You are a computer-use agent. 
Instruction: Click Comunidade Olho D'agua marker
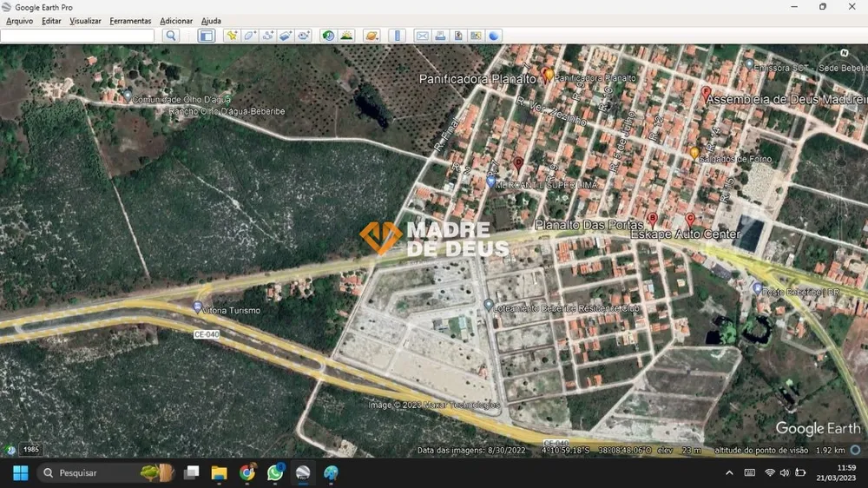point(128,96)
